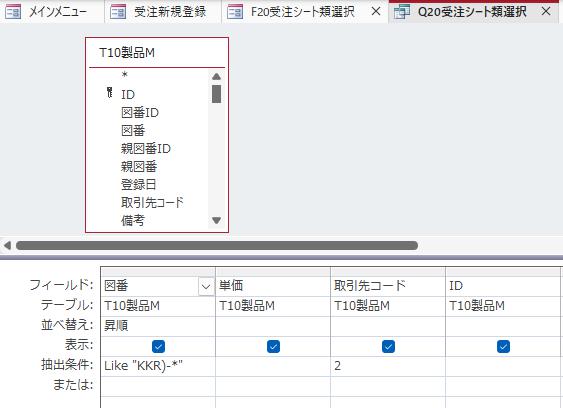Image resolution: width=563 pixels, height=408 pixels.
Task: Click the form icon on 受注新規登録 tab
Action: pyautogui.click(x=118, y=12)
